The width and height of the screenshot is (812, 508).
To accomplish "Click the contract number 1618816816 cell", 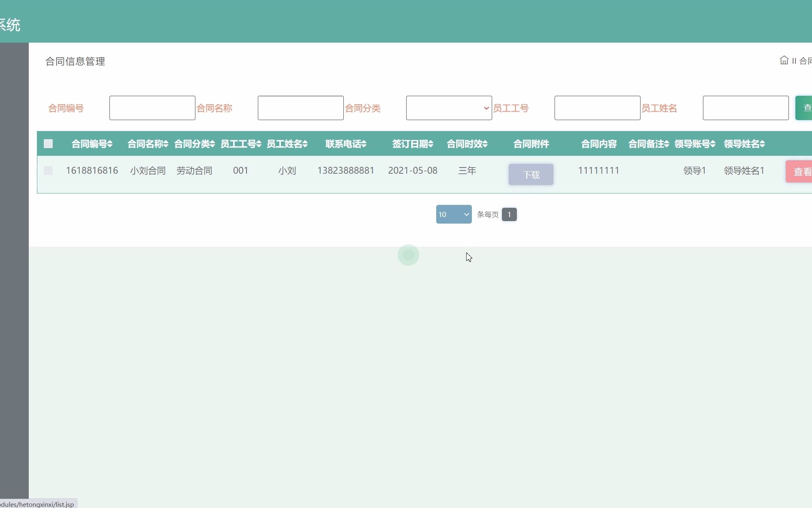I will (x=92, y=170).
